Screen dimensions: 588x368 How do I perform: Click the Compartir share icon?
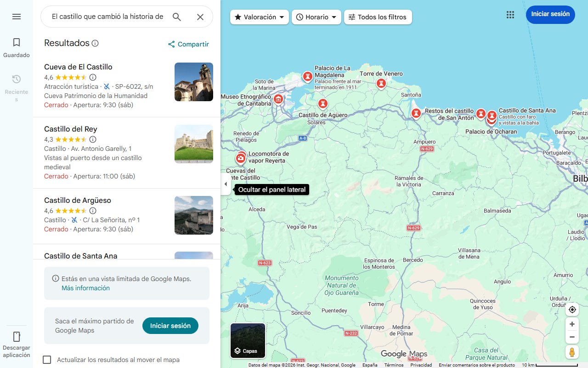coord(172,44)
